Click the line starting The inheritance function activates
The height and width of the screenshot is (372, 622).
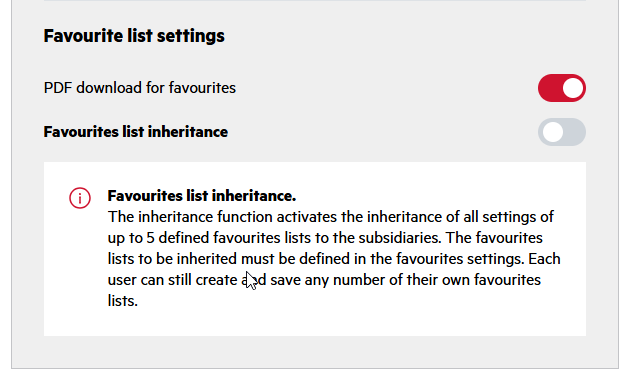(331, 217)
